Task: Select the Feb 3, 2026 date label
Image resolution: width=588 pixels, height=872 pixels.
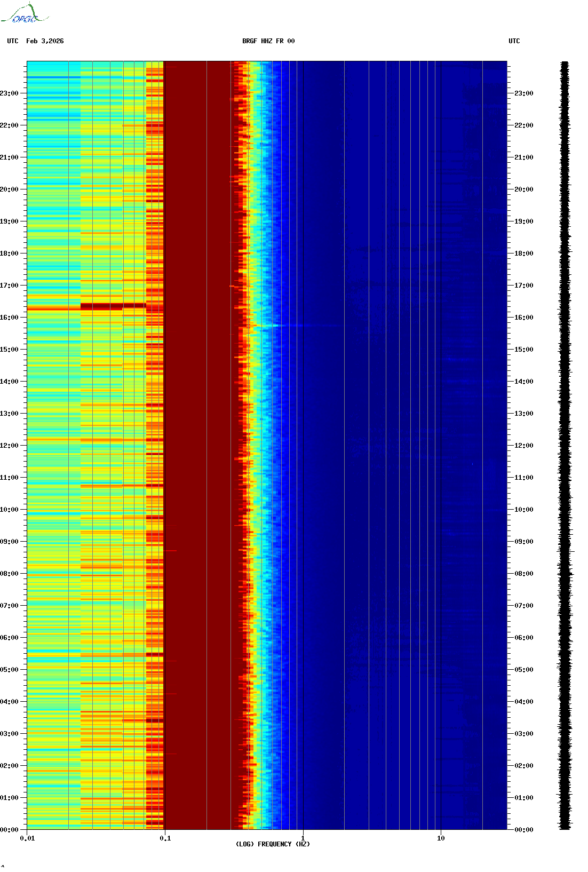Action: (45, 41)
